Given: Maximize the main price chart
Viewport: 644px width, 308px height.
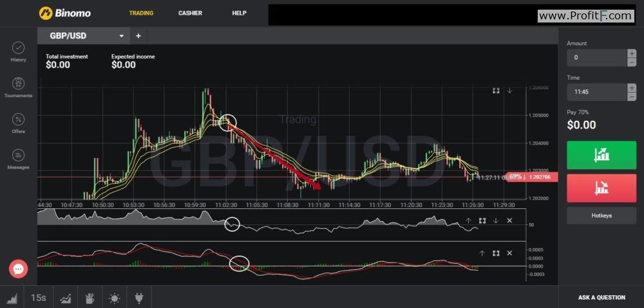Looking at the screenshot, I should point(496,91).
